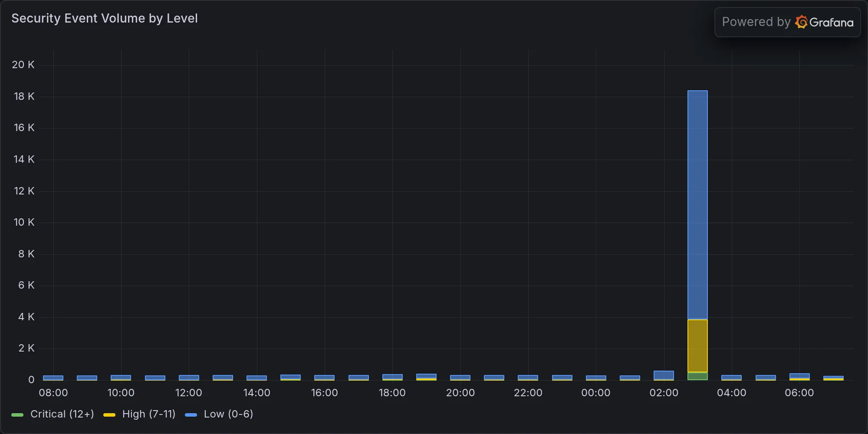Toggle the Critical (12+) legend series label
This screenshot has height=434, width=868.
point(62,414)
